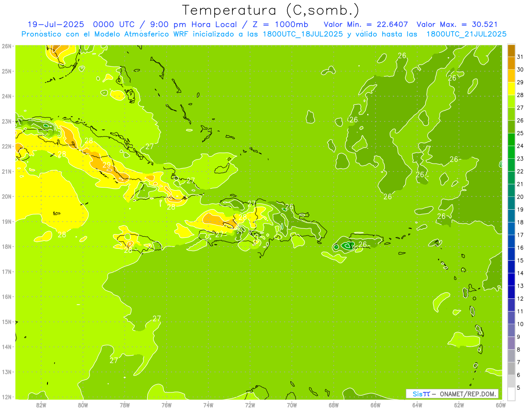532x411 pixels.
Task: Pick the topmost legend band above 31
Action: click(x=511, y=51)
